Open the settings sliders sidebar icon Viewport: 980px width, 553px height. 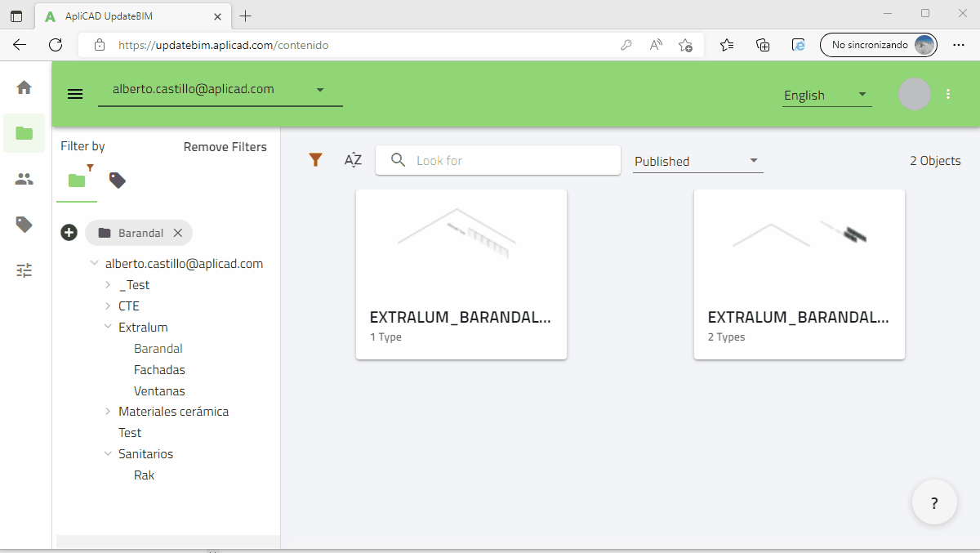point(24,270)
